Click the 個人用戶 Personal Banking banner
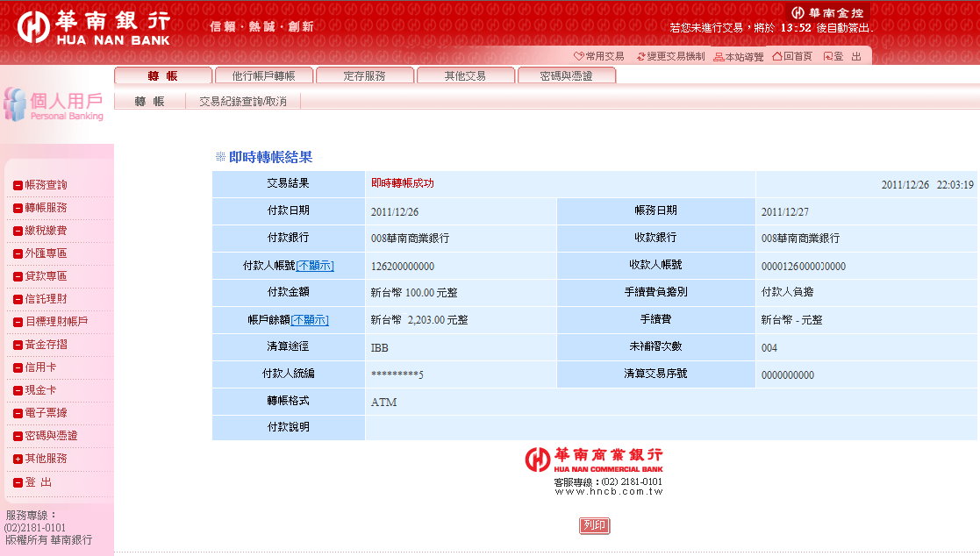 pos(54,105)
